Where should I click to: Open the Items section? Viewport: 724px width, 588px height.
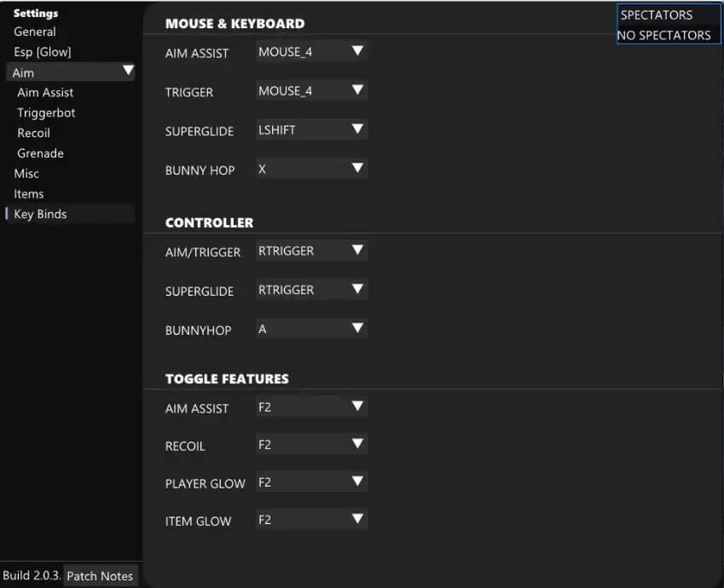click(29, 194)
